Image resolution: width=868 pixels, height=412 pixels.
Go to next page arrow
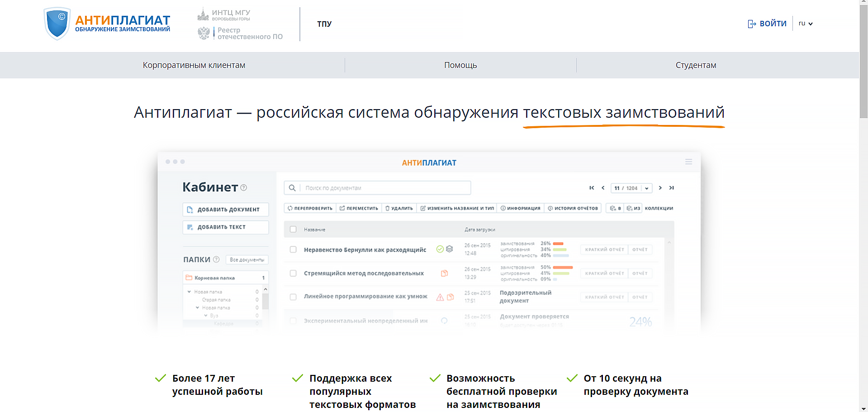click(x=660, y=188)
